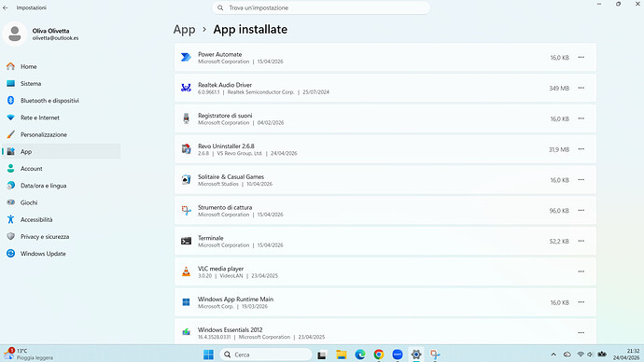Click the App installate heading
This screenshot has height=362, width=644.
coord(250,30)
